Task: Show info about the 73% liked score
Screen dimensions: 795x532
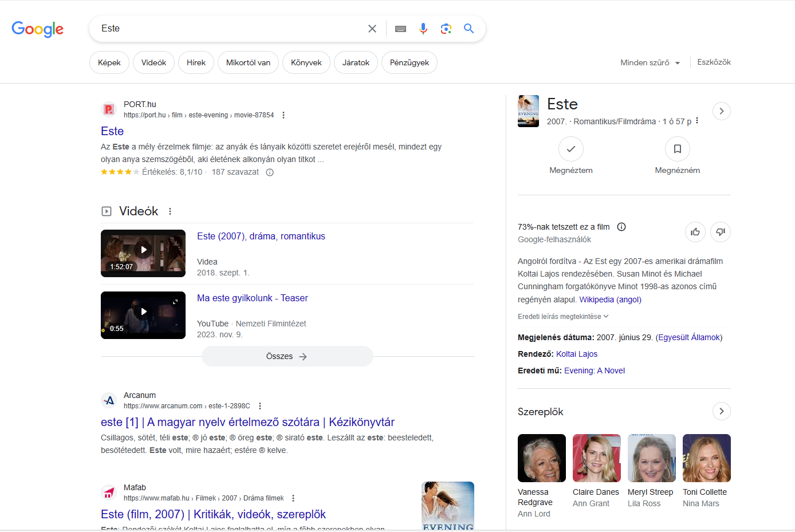Action: (621, 227)
